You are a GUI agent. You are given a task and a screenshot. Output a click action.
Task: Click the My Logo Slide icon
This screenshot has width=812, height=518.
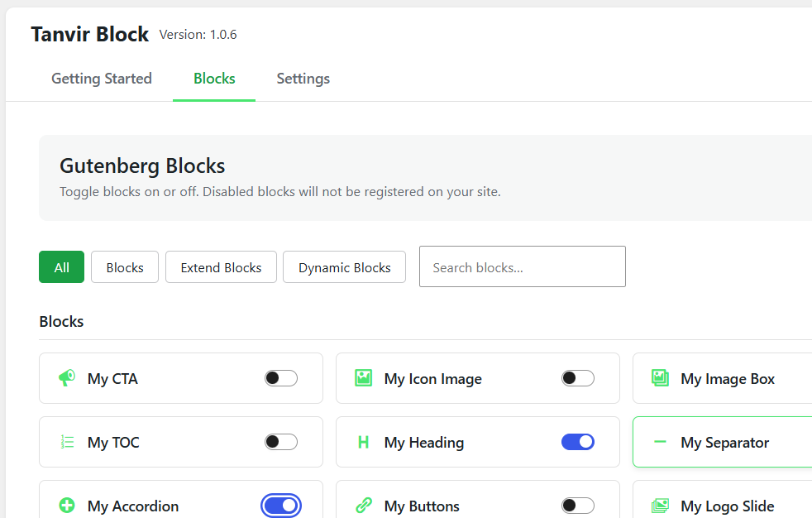point(660,506)
